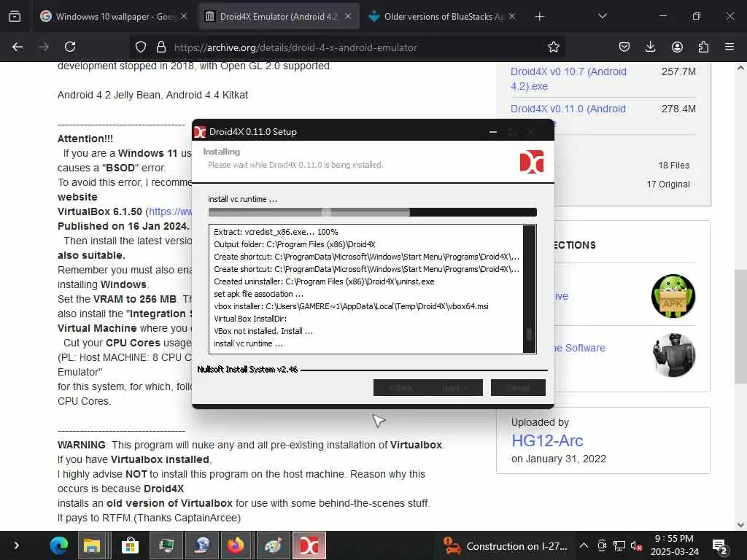
Task: Open the Droid4X setup taskbar icon
Action: click(x=309, y=545)
